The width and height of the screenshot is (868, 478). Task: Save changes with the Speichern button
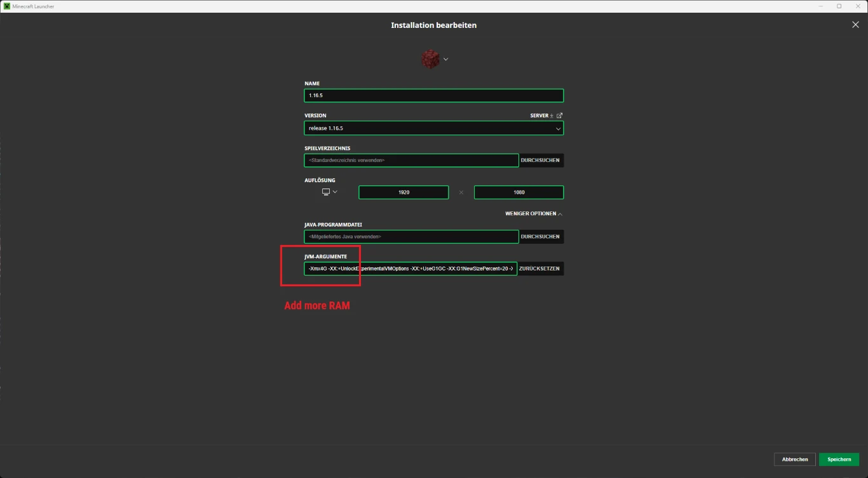pyautogui.click(x=839, y=459)
